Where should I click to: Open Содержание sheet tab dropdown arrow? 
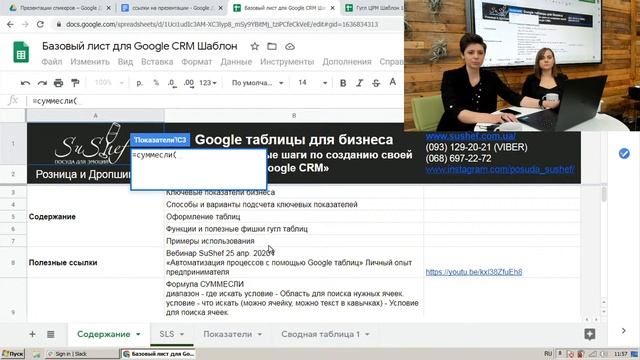click(x=138, y=334)
